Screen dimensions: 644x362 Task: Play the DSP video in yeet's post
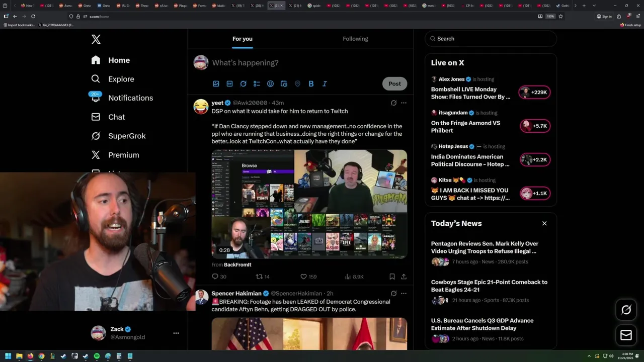(x=309, y=204)
